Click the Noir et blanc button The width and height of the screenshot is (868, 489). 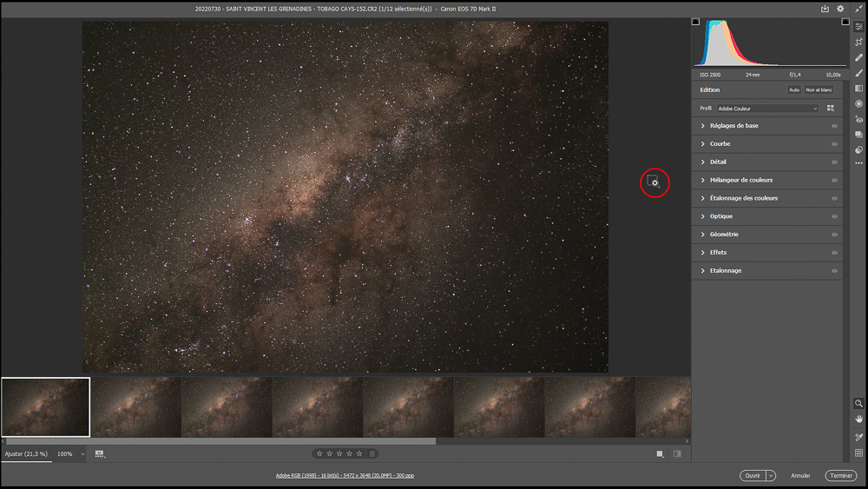click(819, 89)
